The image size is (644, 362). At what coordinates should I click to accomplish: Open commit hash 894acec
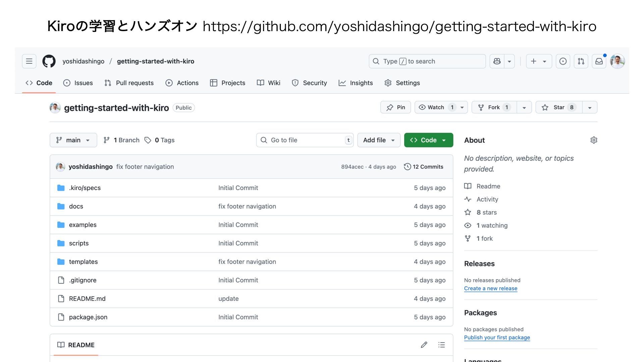point(352,167)
